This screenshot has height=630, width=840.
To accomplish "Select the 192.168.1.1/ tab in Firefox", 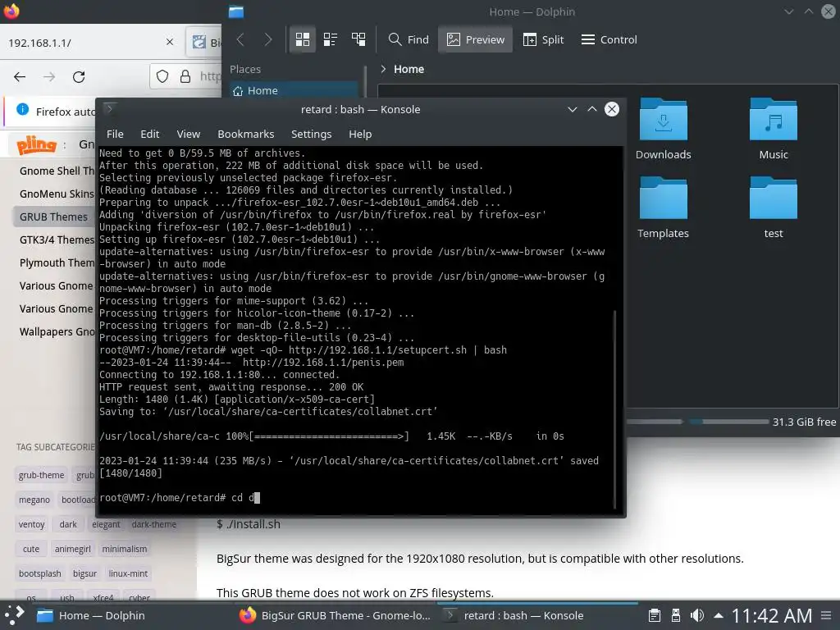I will point(91,43).
